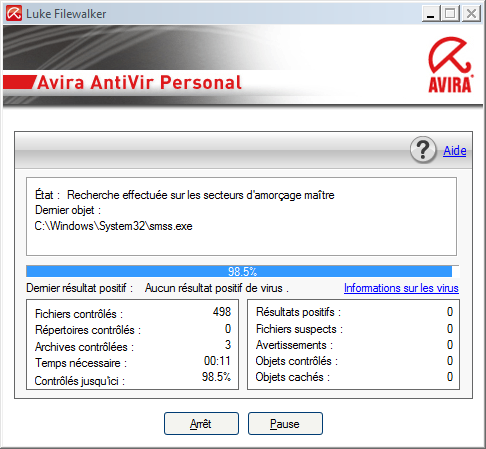Minimize the Luke Filewalker window
486x449 pixels.
(431, 14)
